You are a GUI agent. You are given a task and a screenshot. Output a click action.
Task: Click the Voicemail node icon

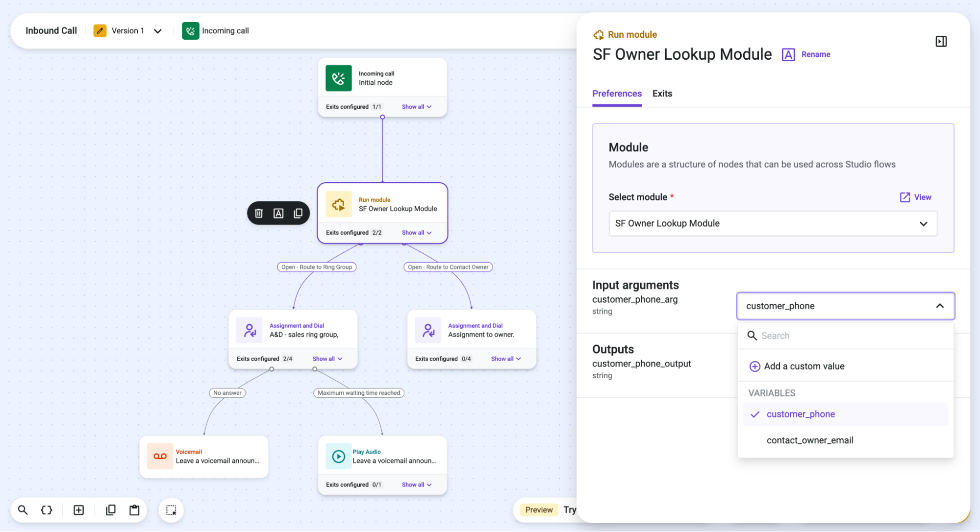click(160, 456)
